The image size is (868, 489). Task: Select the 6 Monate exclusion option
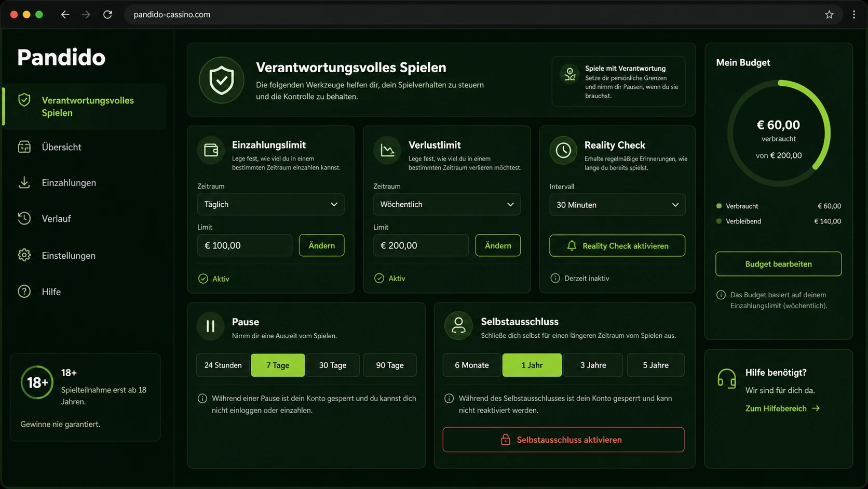(472, 365)
